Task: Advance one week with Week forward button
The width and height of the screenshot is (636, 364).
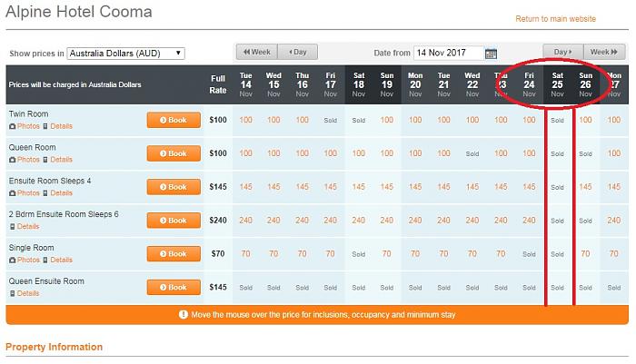Action: 604,52
